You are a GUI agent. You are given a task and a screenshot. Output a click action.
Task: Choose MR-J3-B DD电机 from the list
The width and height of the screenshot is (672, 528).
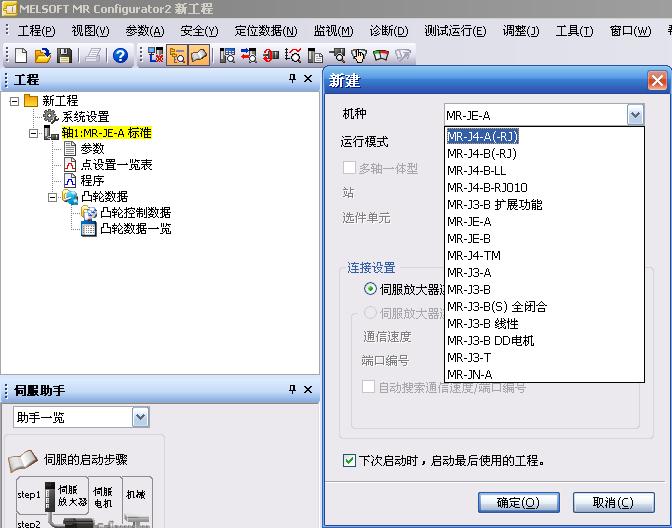(544, 340)
